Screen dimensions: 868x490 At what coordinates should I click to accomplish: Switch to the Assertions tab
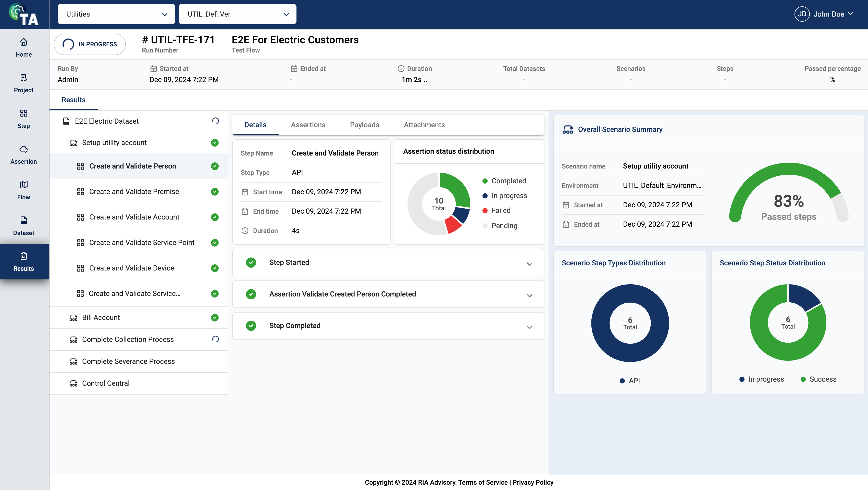tap(308, 125)
